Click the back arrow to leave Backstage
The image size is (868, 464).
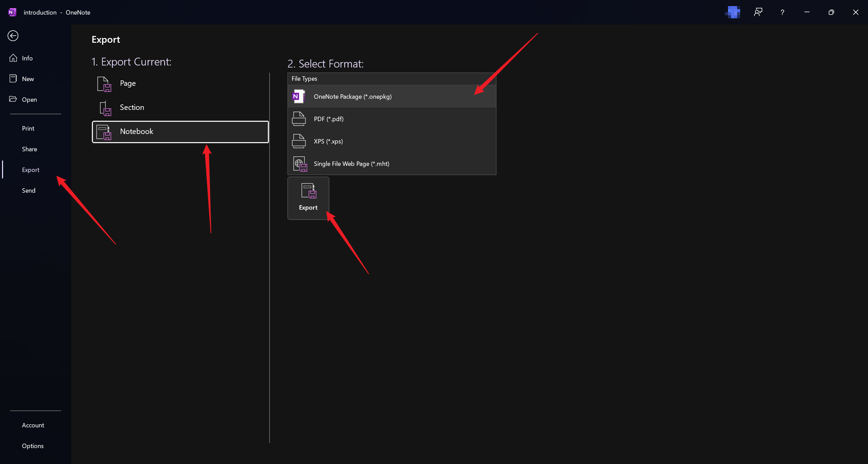pyautogui.click(x=13, y=36)
